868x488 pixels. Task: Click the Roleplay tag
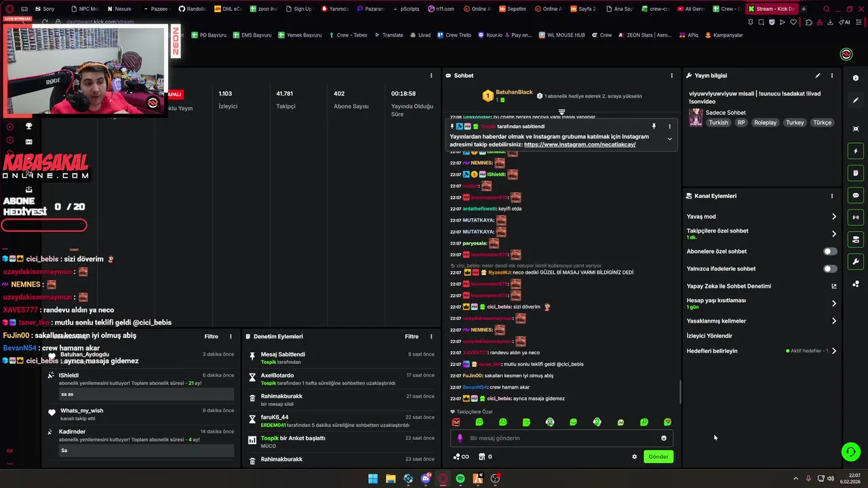point(765,123)
